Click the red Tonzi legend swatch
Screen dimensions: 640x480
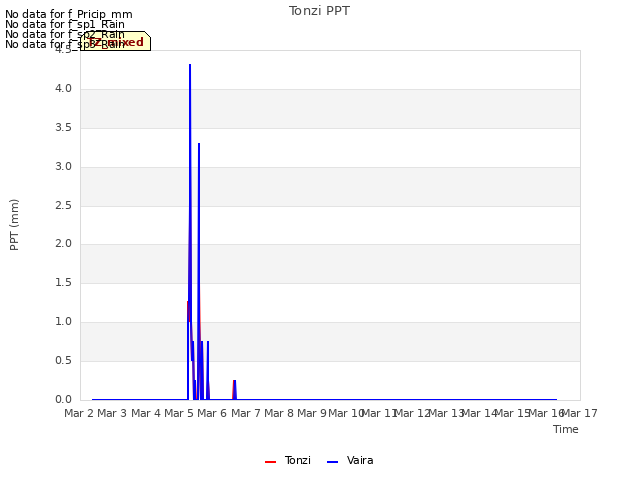(271, 462)
